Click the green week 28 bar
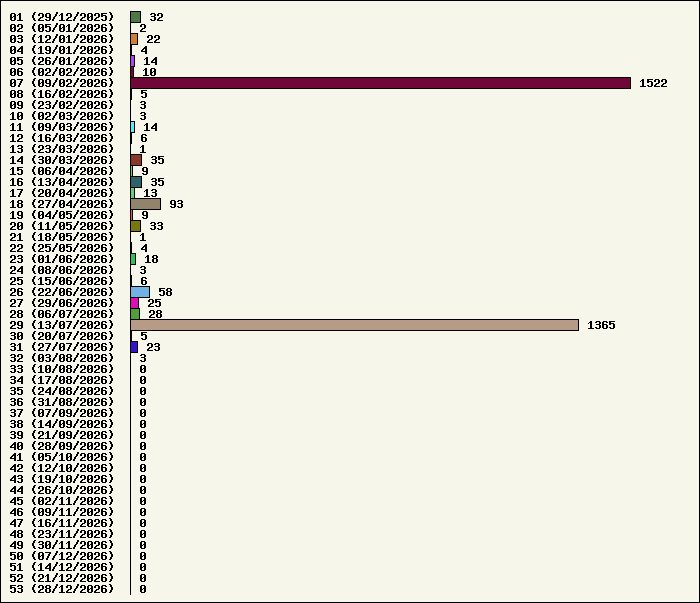Screen dimensions: 700x603 click(135, 314)
